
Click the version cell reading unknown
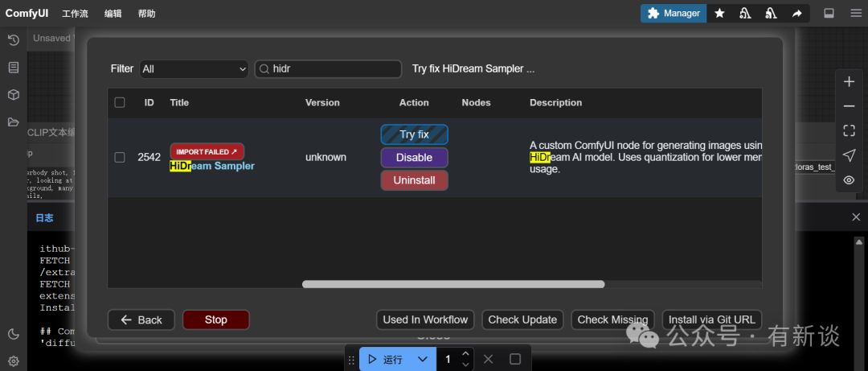click(x=326, y=158)
